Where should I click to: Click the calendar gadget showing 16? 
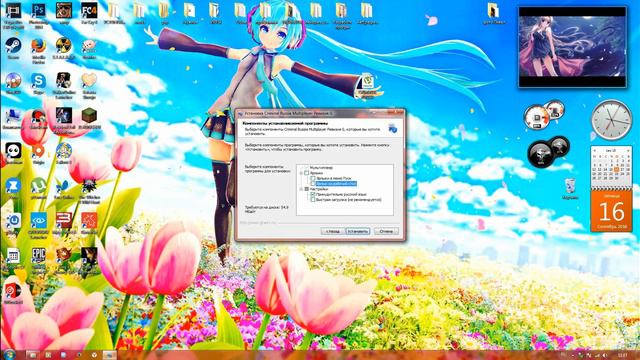point(611,189)
